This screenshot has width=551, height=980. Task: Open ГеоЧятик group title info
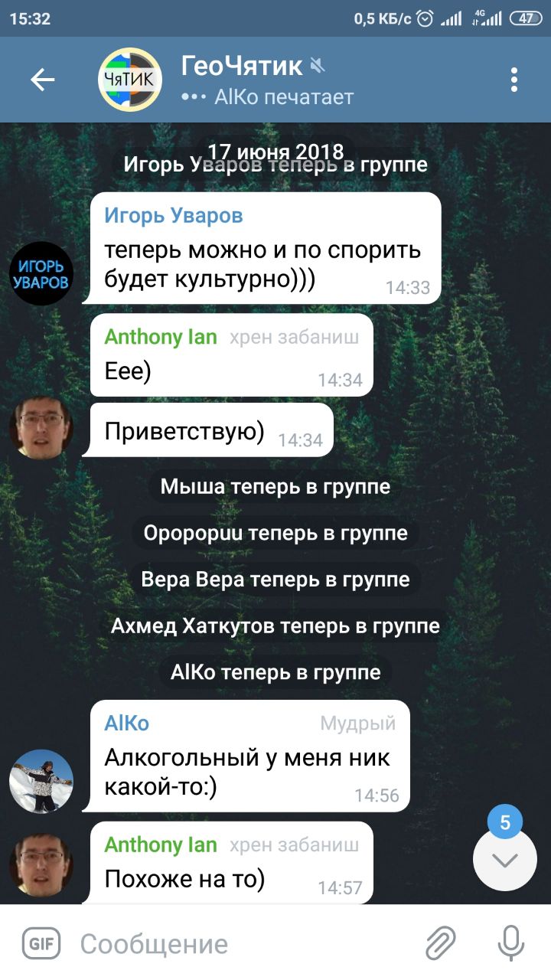(242, 67)
